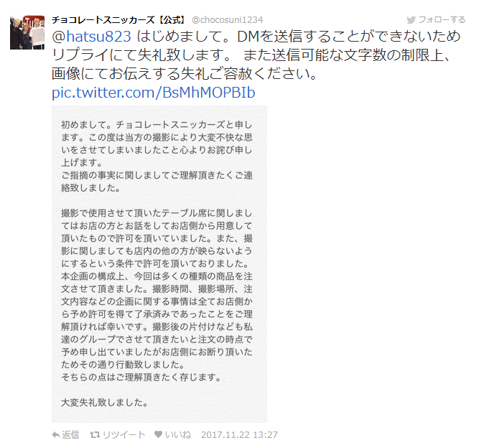This screenshot has height=448, width=479.
Task: Click the @chocosuni1234 handle
Action: 227,20
